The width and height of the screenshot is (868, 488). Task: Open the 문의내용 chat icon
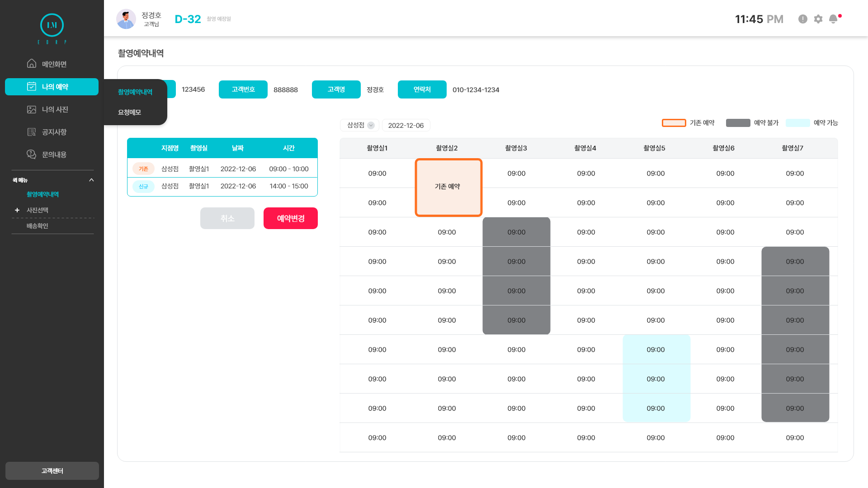click(32, 155)
